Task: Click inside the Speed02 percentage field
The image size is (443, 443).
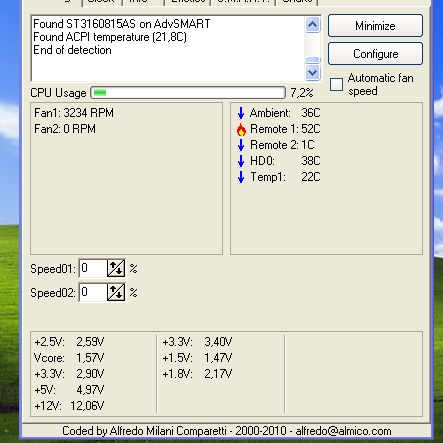Action: pyautogui.click(x=93, y=292)
